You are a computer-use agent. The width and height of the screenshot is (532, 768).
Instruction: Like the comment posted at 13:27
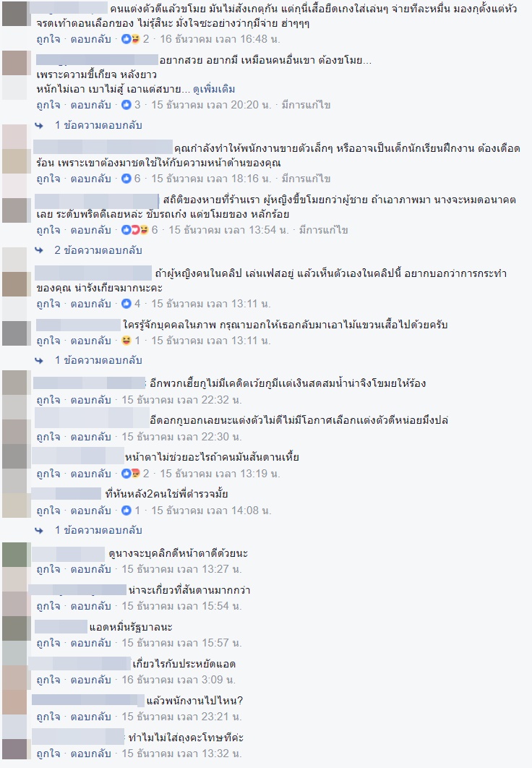[x=48, y=569]
